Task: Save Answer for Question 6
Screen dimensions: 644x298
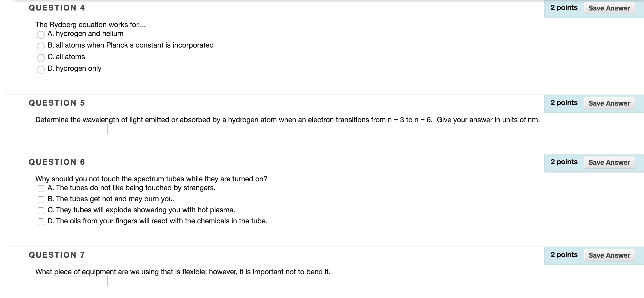Action: coord(609,162)
